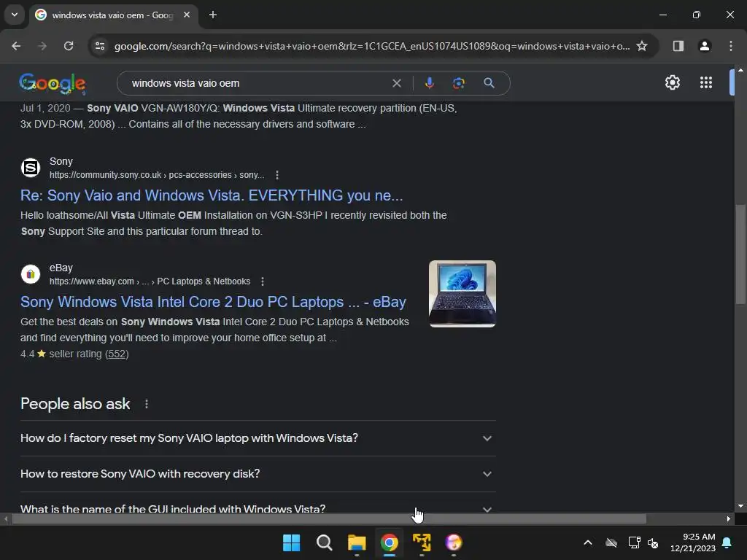Open Sony Windows Vista Intel Core eBay link
The width and height of the screenshot is (747, 560).
(x=213, y=303)
